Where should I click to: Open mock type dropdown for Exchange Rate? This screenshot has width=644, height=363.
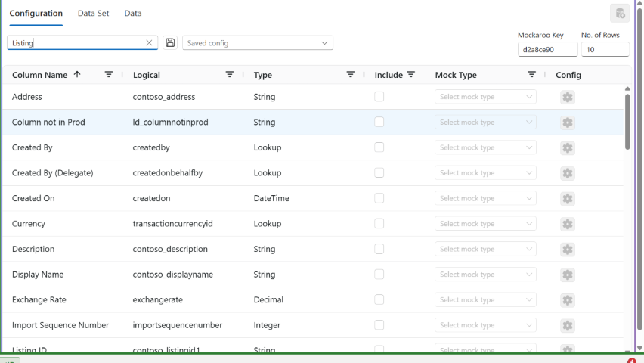coord(485,299)
